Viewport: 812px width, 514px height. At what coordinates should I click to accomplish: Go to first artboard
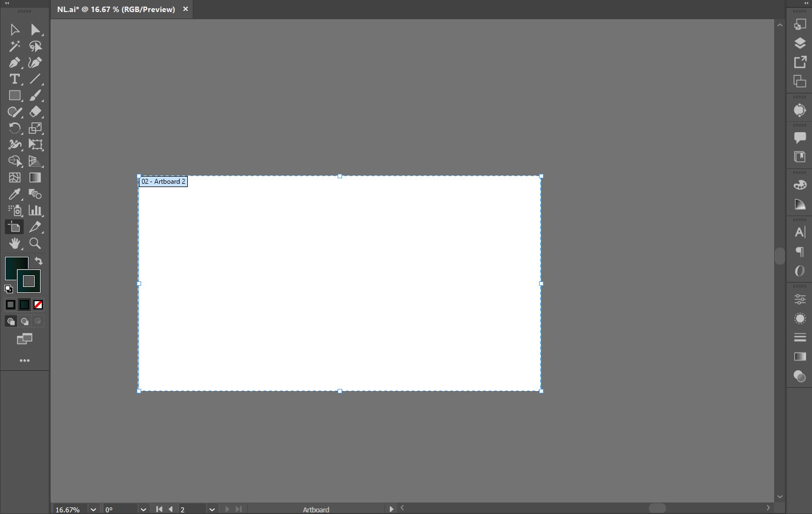click(159, 509)
